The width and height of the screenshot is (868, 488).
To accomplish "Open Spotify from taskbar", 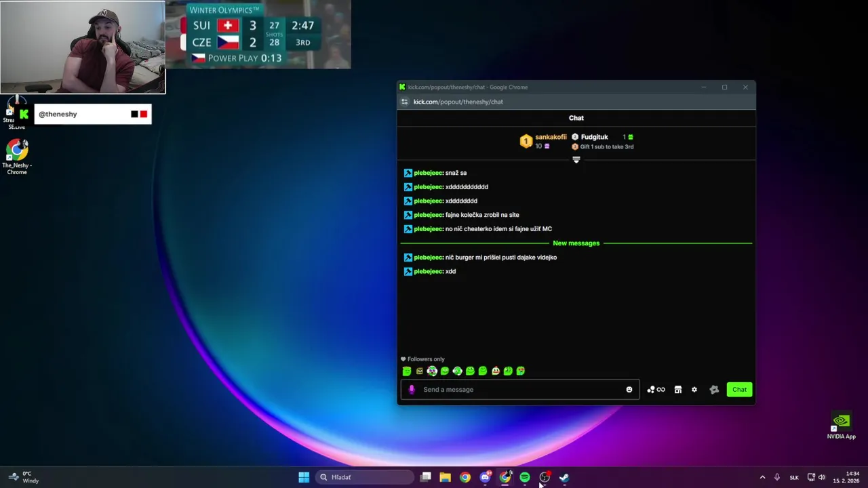I will pos(525,477).
